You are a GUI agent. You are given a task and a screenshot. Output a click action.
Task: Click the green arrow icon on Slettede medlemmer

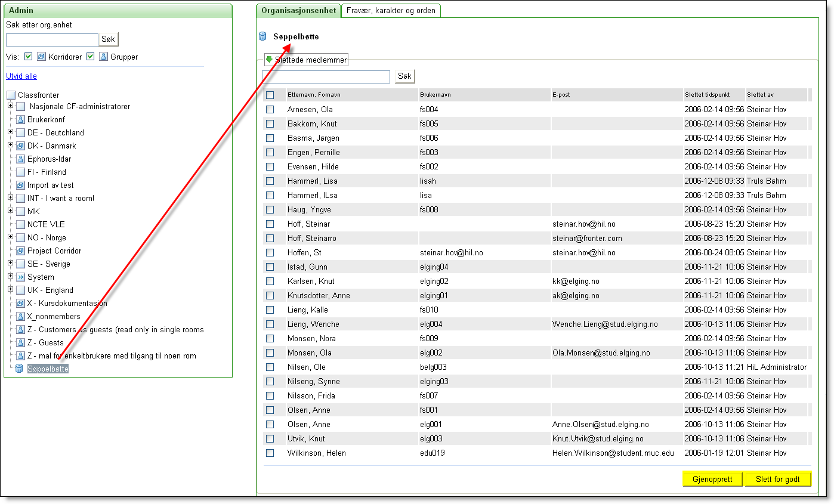pos(269,60)
